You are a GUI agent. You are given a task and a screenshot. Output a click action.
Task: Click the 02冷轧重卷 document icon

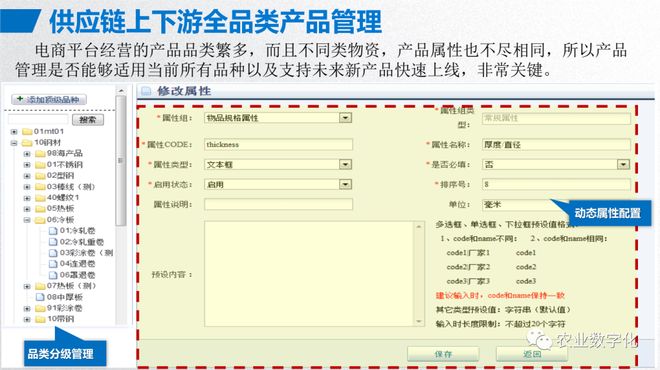pos(53,242)
